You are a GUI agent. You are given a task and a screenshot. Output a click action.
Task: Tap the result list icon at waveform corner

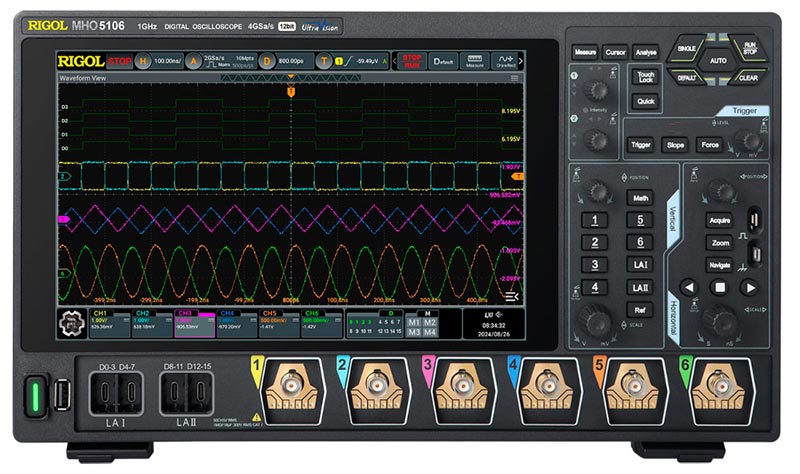(x=512, y=296)
